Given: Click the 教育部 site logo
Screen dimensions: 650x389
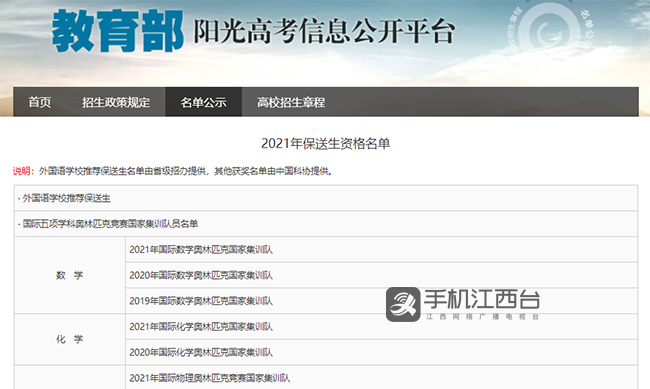Looking at the screenshot, I should point(118,31).
